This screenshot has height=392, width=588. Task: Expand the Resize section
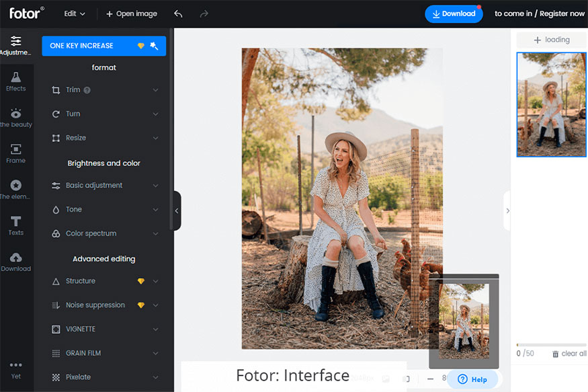(x=155, y=138)
